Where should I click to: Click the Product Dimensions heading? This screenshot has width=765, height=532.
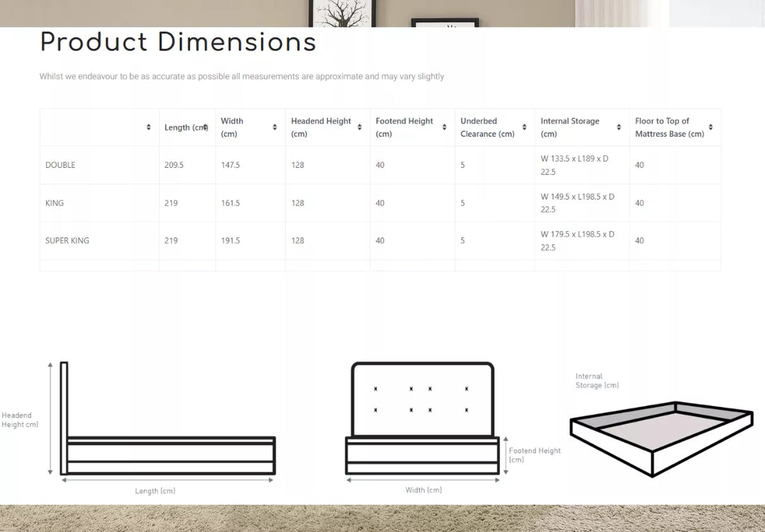pyautogui.click(x=178, y=43)
